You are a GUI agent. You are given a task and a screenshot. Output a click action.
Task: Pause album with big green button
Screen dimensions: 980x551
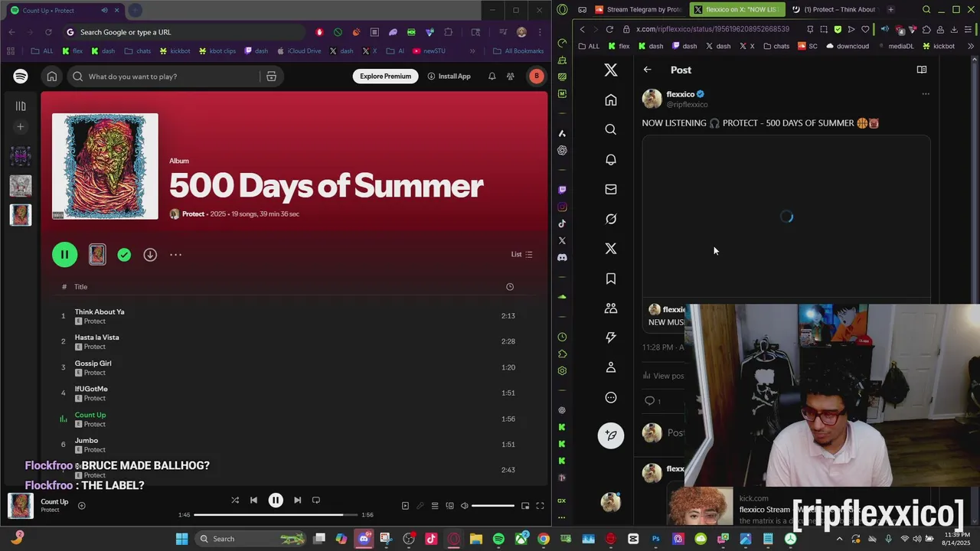click(65, 255)
